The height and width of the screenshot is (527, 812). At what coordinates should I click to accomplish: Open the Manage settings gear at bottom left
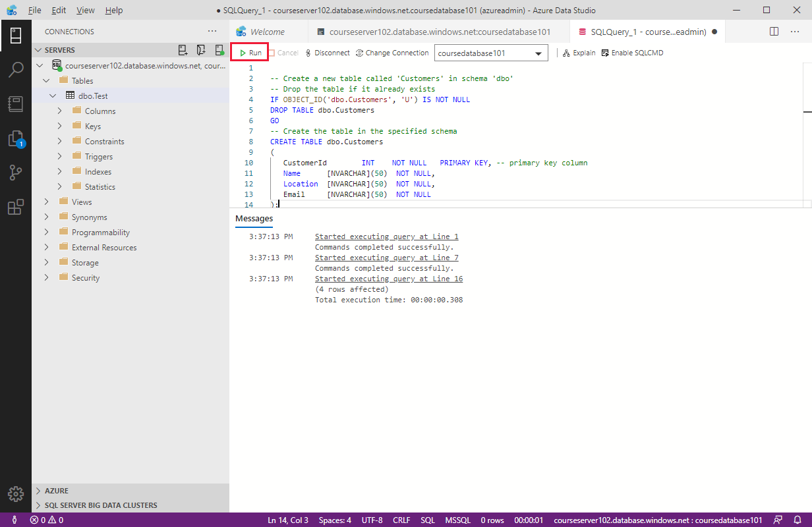click(16, 494)
